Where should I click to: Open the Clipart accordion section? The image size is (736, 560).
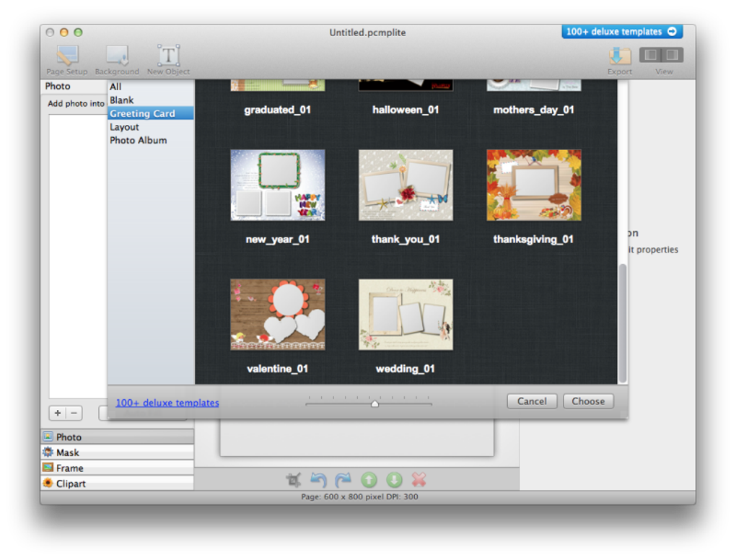(x=118, y=483)
